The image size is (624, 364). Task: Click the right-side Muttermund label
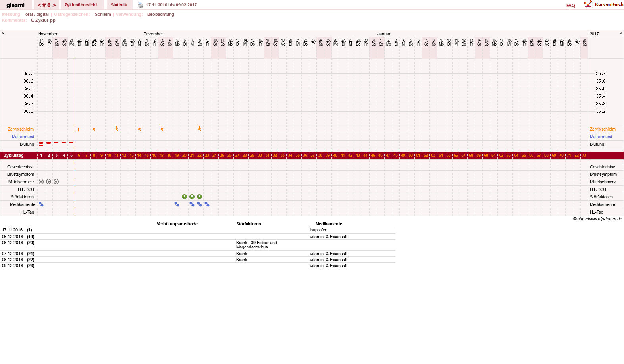pyautogui.click(x=601, y=137)
